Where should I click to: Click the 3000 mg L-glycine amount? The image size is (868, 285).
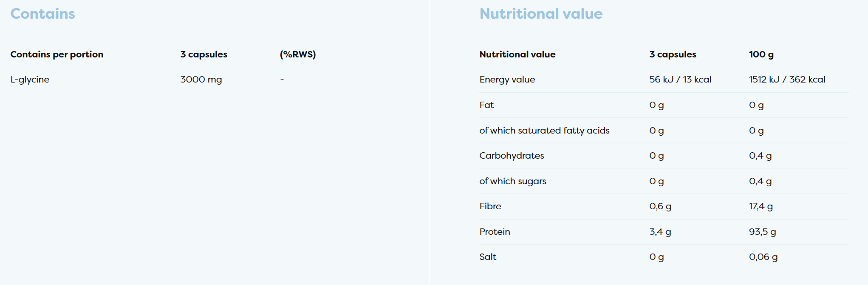201,80
